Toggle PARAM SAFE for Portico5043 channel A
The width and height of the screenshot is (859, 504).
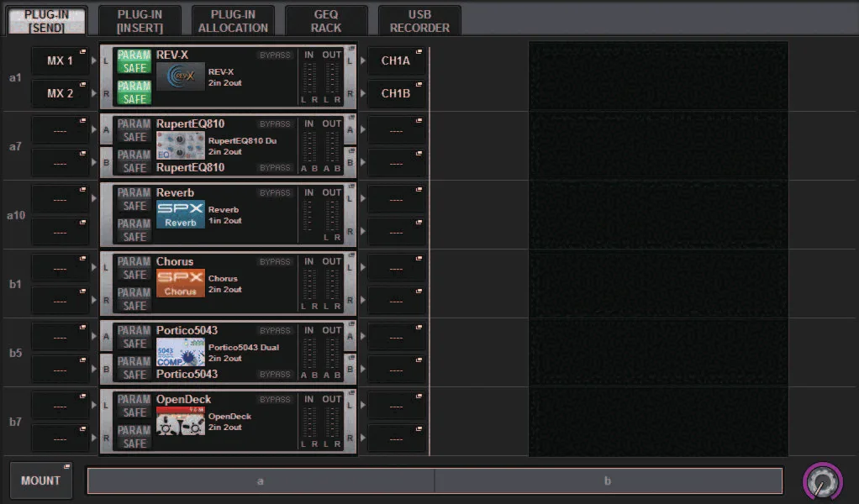[134, 337]
